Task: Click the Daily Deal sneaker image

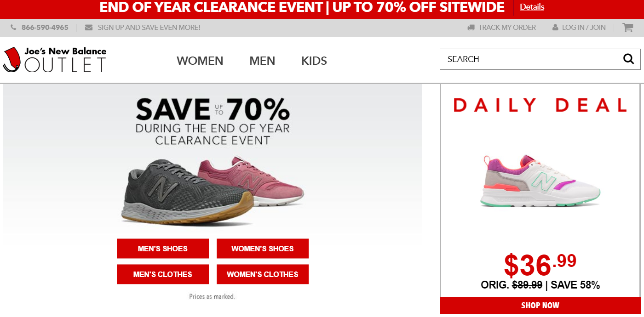Action: pos(540,181)
